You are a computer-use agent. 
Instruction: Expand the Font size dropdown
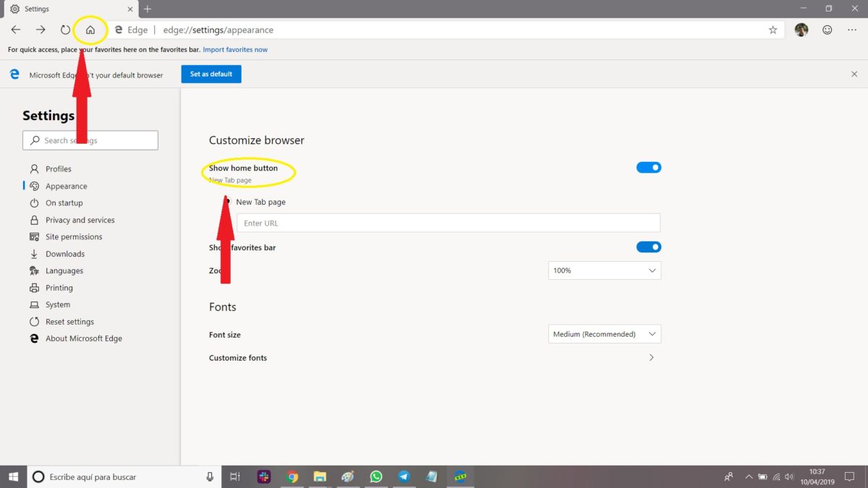[x=604, y=334]
